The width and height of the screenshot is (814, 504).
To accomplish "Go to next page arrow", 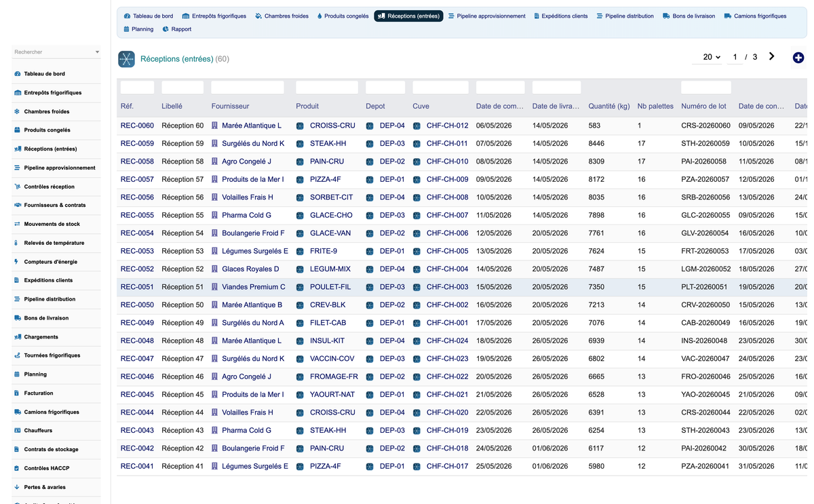I will click(772, 57).
